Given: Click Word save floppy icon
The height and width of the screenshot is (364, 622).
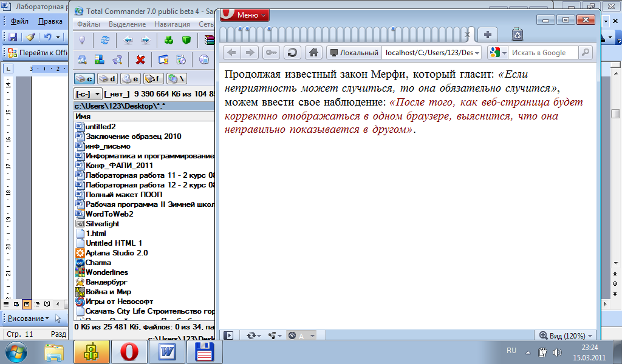Looking at the screenshot, I should click(x=13, y=37).
